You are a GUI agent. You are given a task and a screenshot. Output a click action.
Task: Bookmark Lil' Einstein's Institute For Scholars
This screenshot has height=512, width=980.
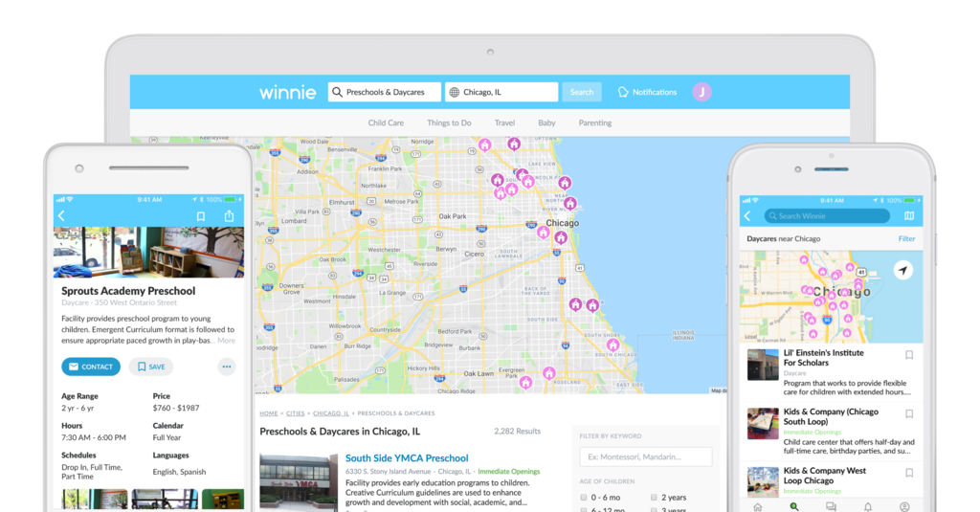click(x=909, y=355)
